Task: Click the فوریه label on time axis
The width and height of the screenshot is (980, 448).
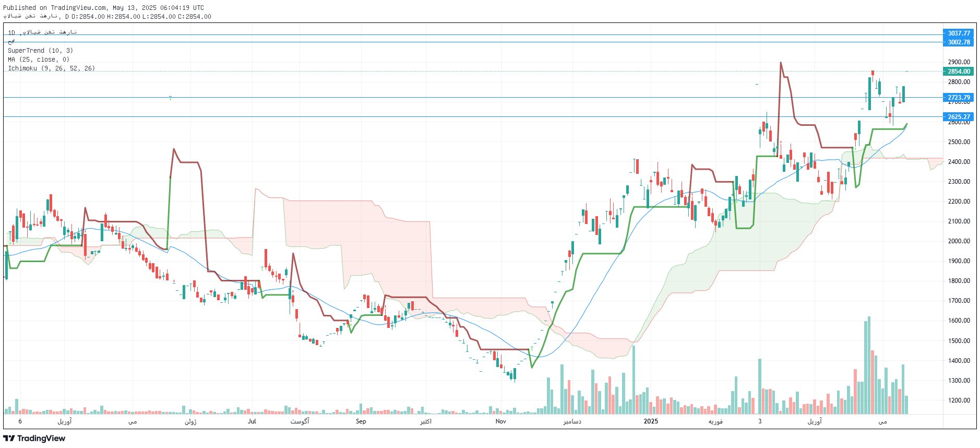Action: [715, 421]
